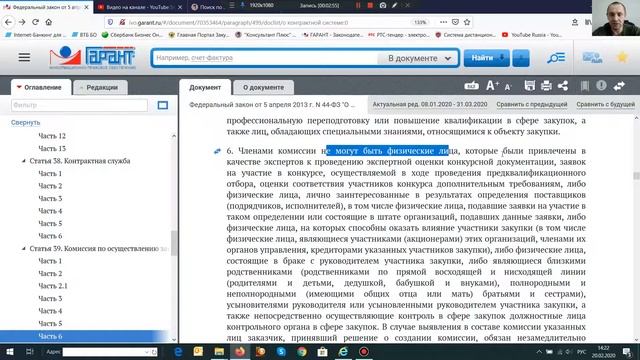This screenshot has height=360, width=640.
Task: Open 'YouTube Russia' bookmark
Action: (532, 35)
